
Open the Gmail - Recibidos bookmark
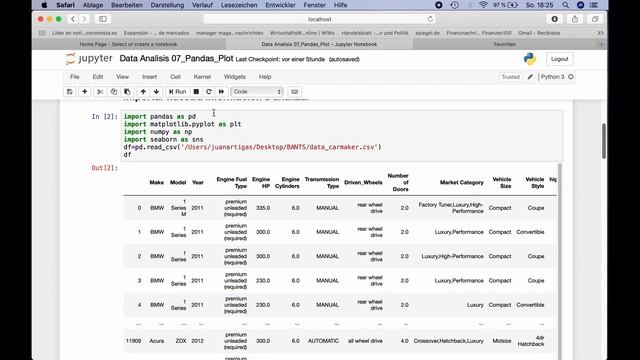[x=539, y=33]
